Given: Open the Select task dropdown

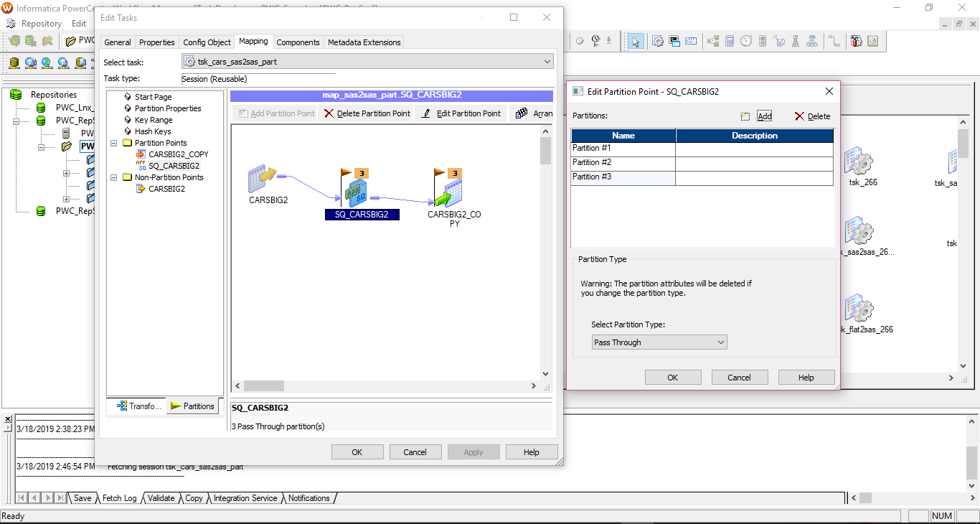Looking at the screenshot, I should click(367, 62).
